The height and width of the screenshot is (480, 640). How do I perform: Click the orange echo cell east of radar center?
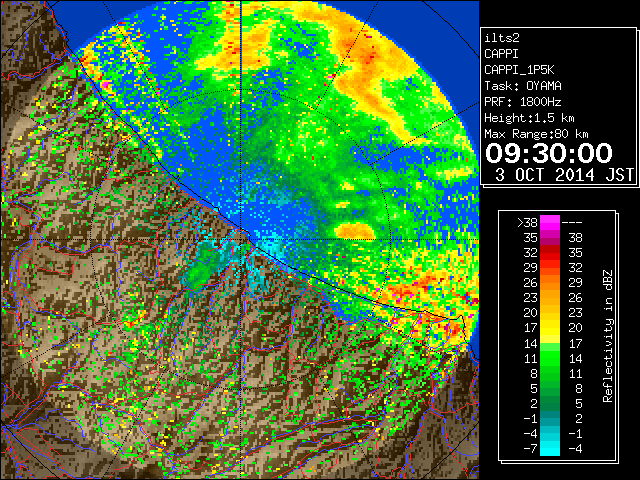(356, 231)
